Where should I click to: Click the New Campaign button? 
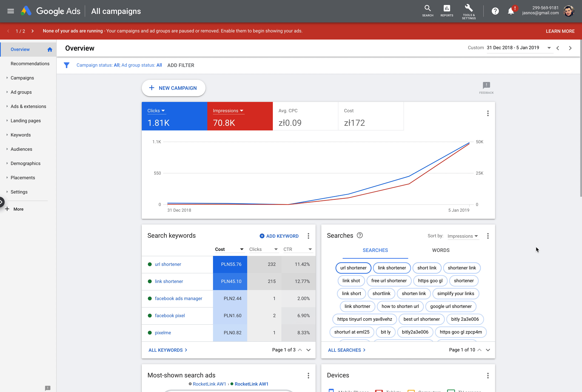point(173,88)
